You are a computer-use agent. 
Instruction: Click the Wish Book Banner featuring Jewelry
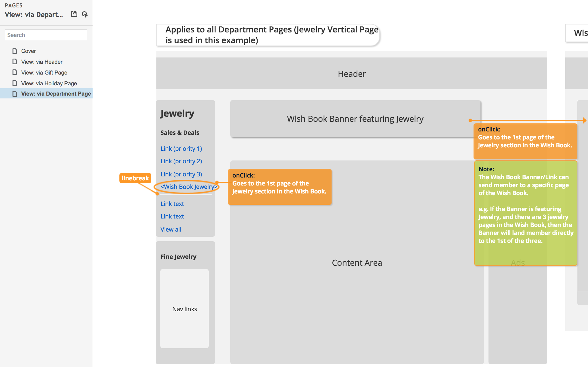point(355,119)
